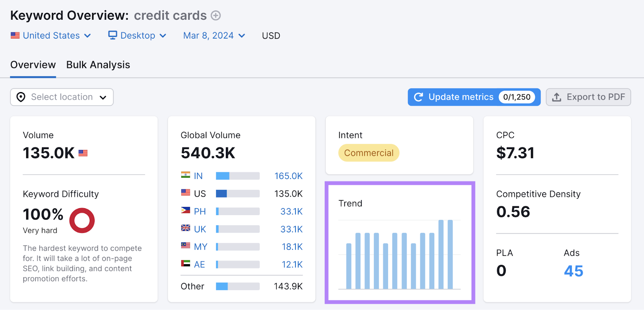This screenshot has width=644, height=310.
Task: Click the US volume progress bar
Action: [x=238, y=193]
